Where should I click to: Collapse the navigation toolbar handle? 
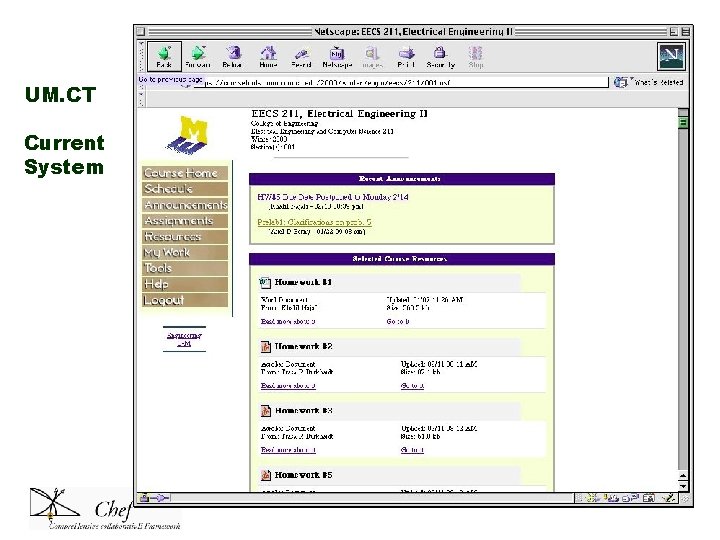click(141, 56)
